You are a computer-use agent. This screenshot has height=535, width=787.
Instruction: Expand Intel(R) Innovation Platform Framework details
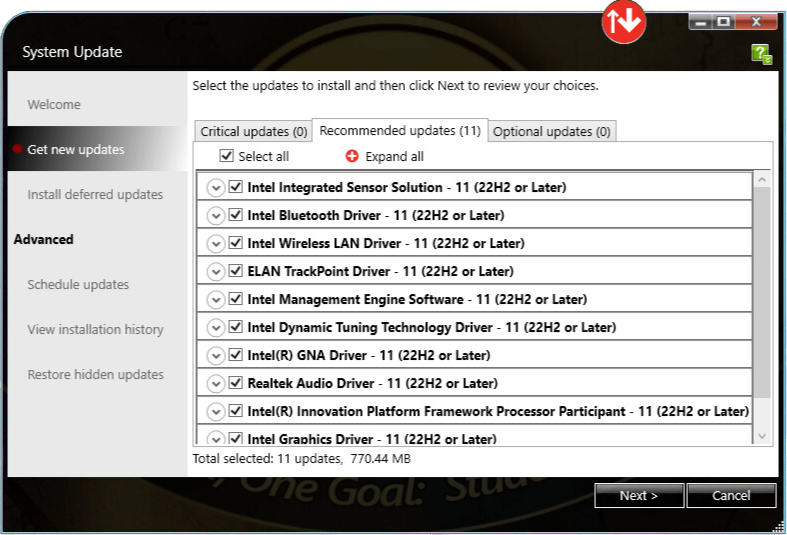(x=216, y=412)
